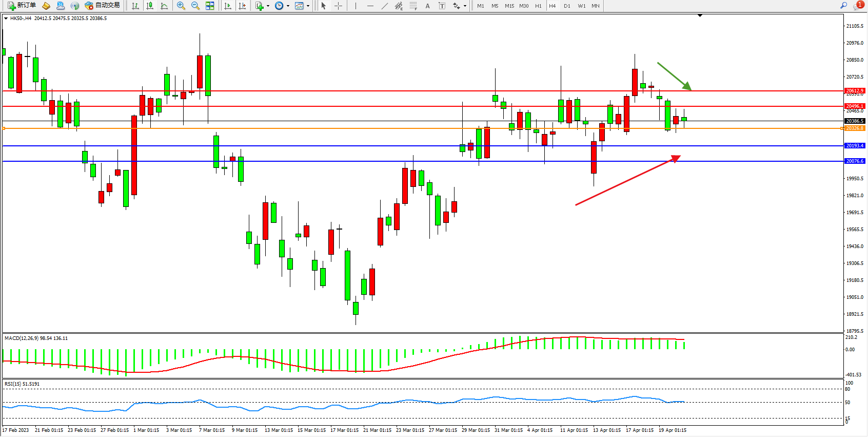Image resolution: width=868 pixels, height=437 pixels.
Task: Select the horizontal line drawing tool
Action: click(x=370, y=6)
